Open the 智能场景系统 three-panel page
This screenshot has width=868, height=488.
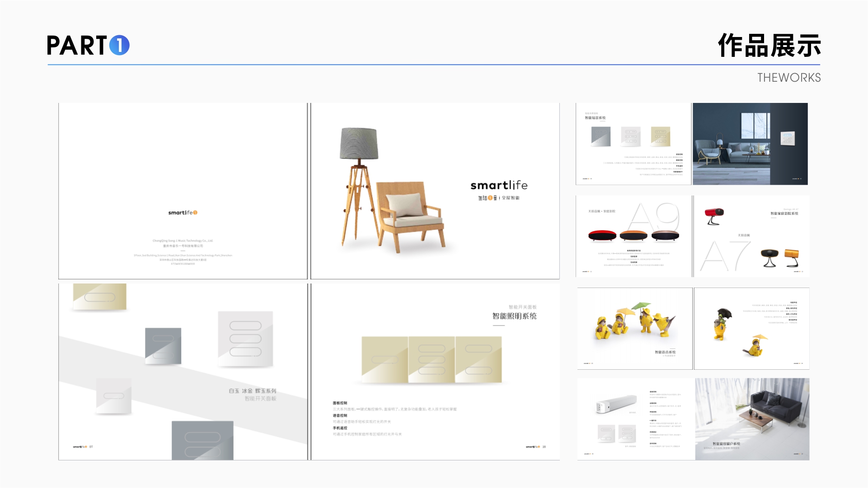click(x=633, y=144)
